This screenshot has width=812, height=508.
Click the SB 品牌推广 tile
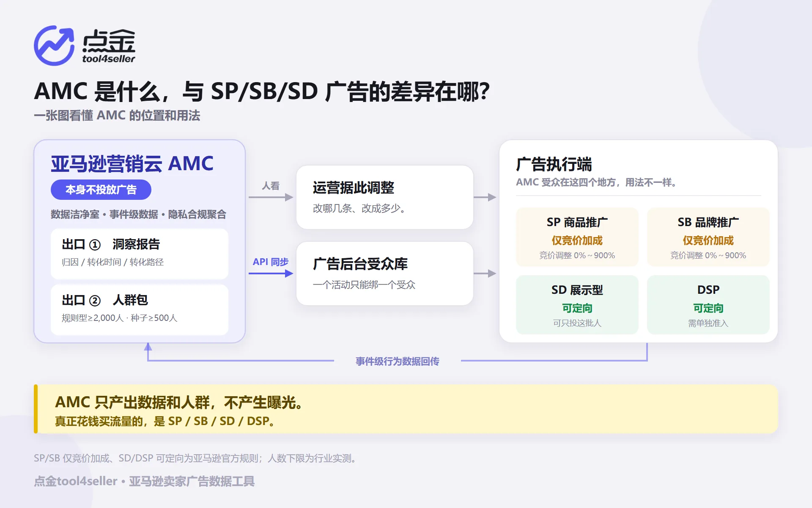click(708, 237)
